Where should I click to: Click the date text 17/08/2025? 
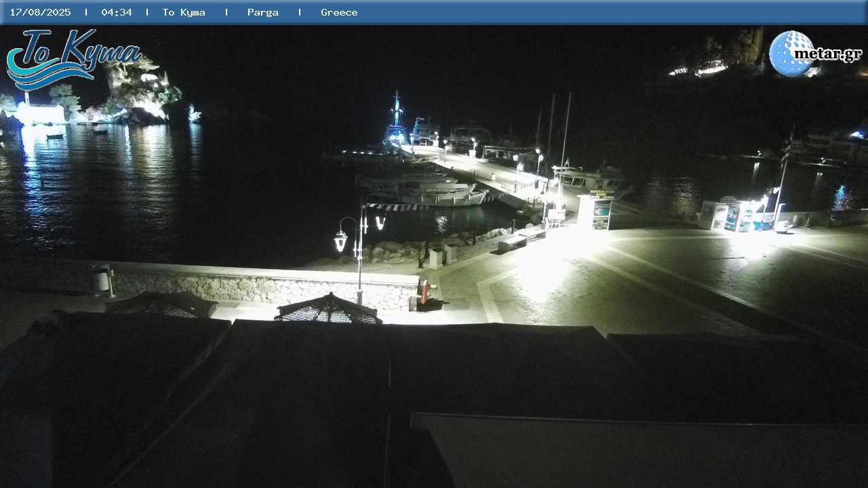(x=40, y=12)
